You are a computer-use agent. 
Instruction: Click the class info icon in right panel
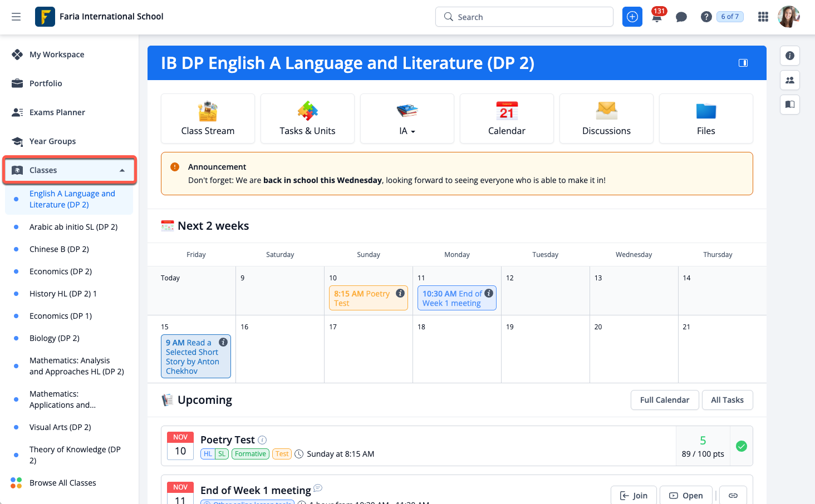coord(789,56)
